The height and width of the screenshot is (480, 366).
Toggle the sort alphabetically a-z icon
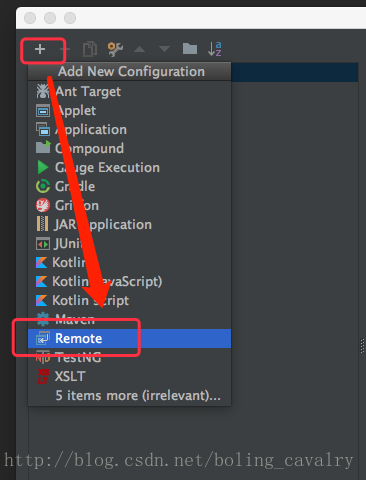pos(215,49)
